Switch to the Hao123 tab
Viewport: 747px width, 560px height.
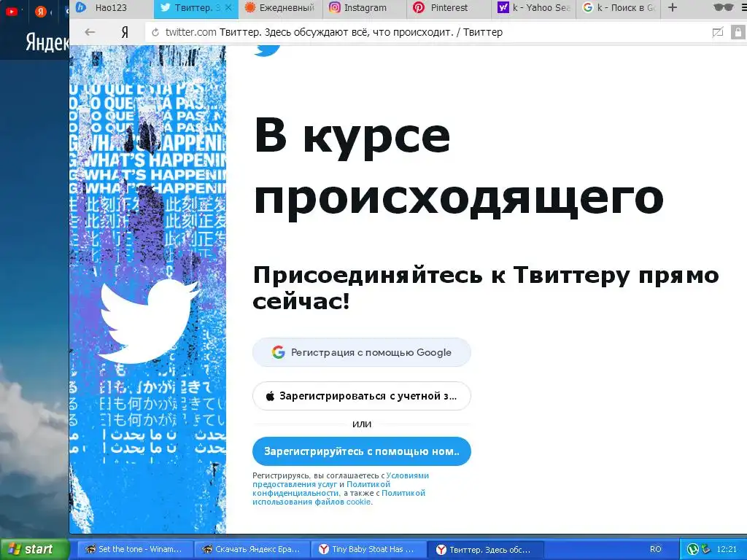112,8
